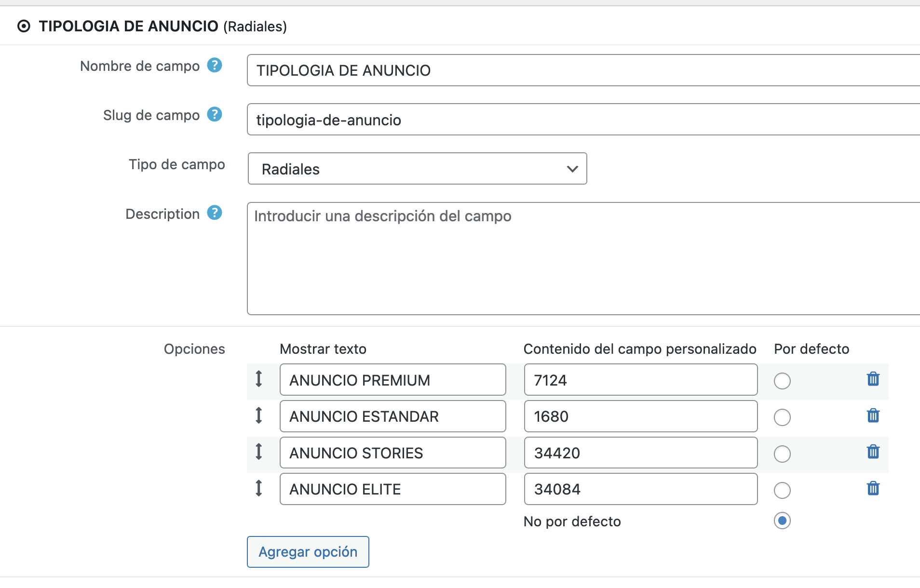The height and width of the screenshot is (588, 920).
Task: Focus the Nombre de campo input field
Action: point(583,70)
